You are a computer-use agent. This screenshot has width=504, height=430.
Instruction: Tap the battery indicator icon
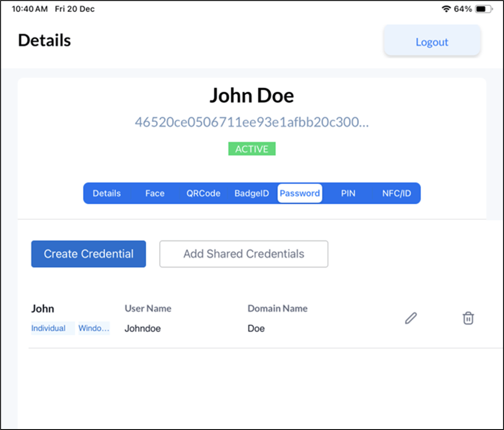point(484,9)
